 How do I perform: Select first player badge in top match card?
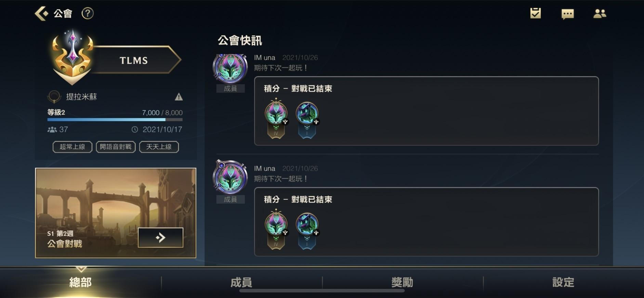tap(276, 118)
